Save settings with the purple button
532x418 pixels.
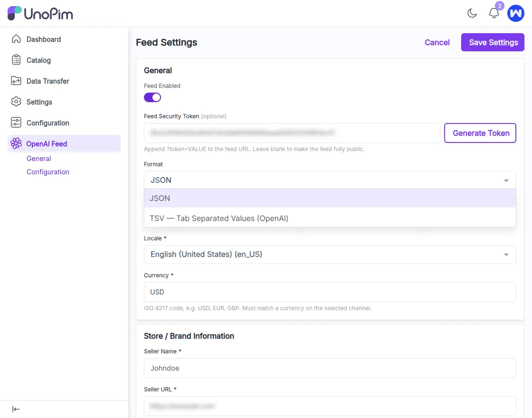[x=493, y=42]
